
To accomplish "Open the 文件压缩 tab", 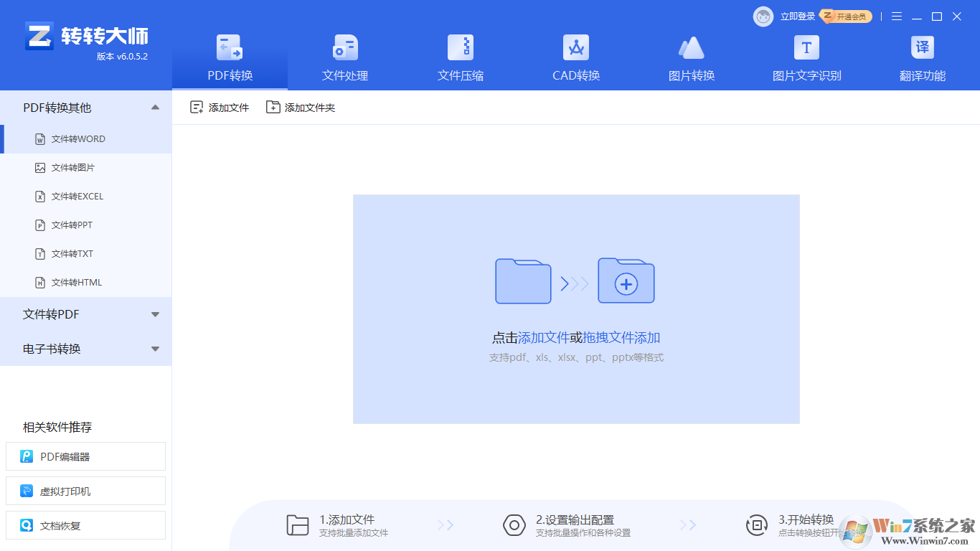I will click(x=461, y=59).
